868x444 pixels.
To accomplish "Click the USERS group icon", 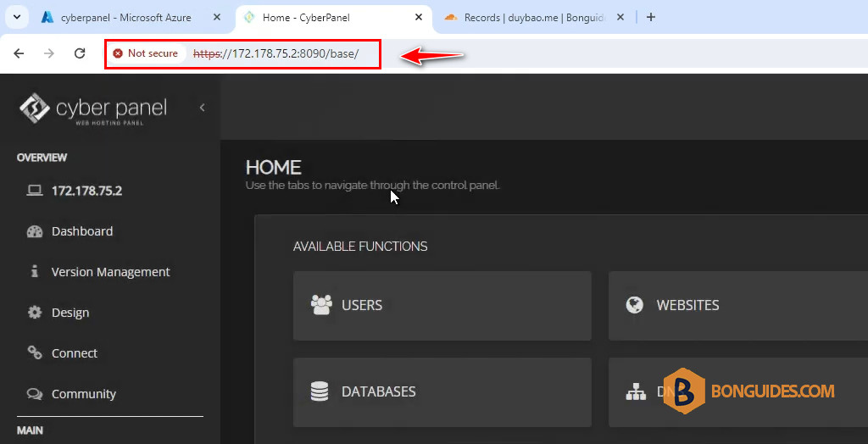I will [321, 305].
